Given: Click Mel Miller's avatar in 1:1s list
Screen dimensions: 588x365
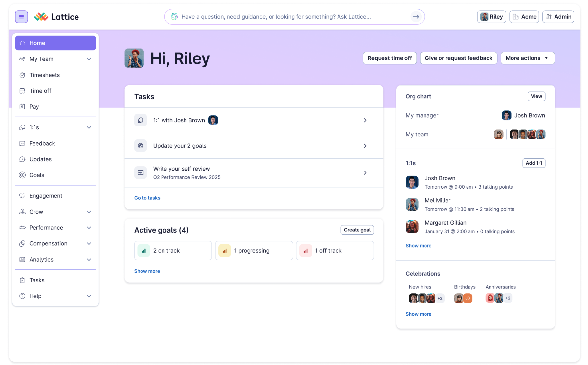Looking at the screenshot, I should [x=412, y=204].
